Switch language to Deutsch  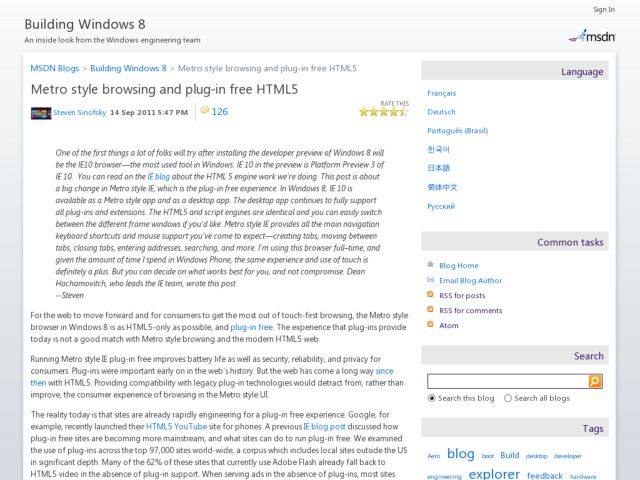click(441, 112)
